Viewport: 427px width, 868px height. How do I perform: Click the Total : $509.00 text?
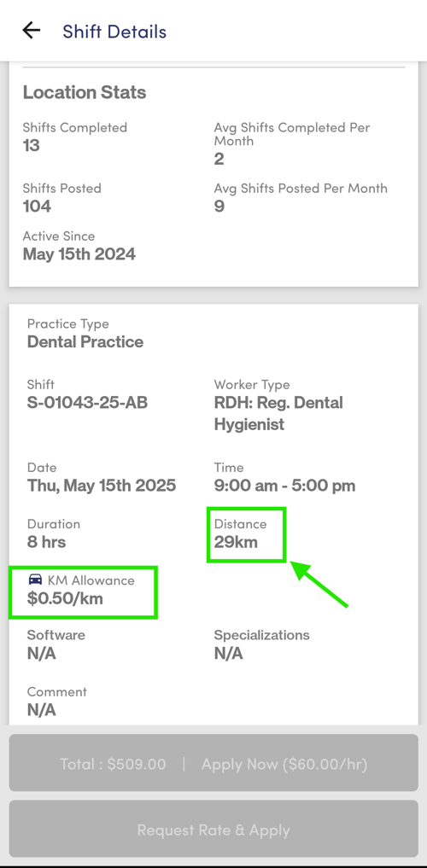[x=113, y=764]
